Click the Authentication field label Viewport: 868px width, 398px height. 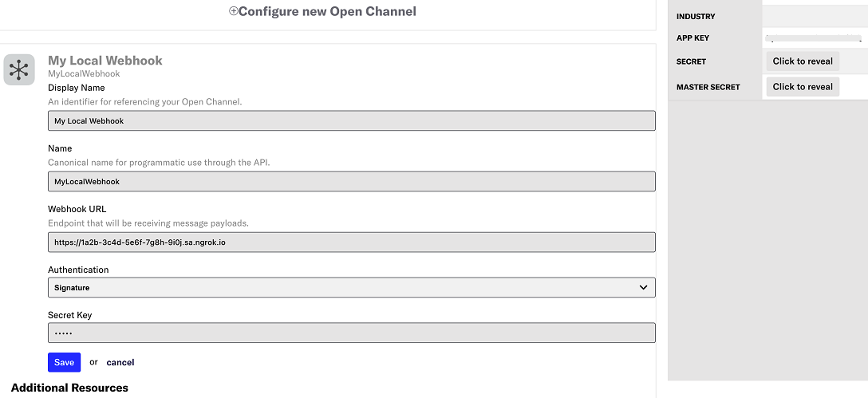[x=78, y=270]
